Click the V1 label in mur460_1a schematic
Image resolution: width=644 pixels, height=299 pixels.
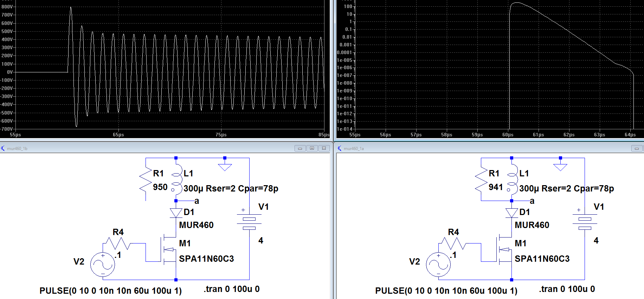pyautogui.click(x=599, y=207)
